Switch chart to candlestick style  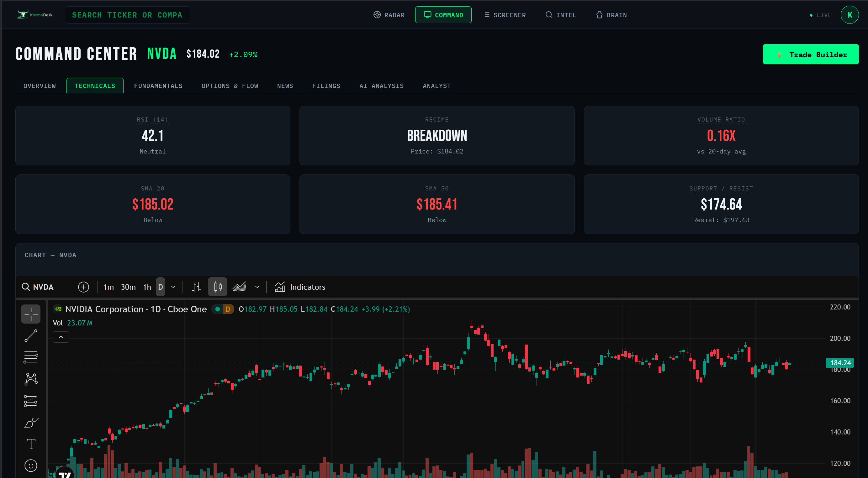(218, 287)
